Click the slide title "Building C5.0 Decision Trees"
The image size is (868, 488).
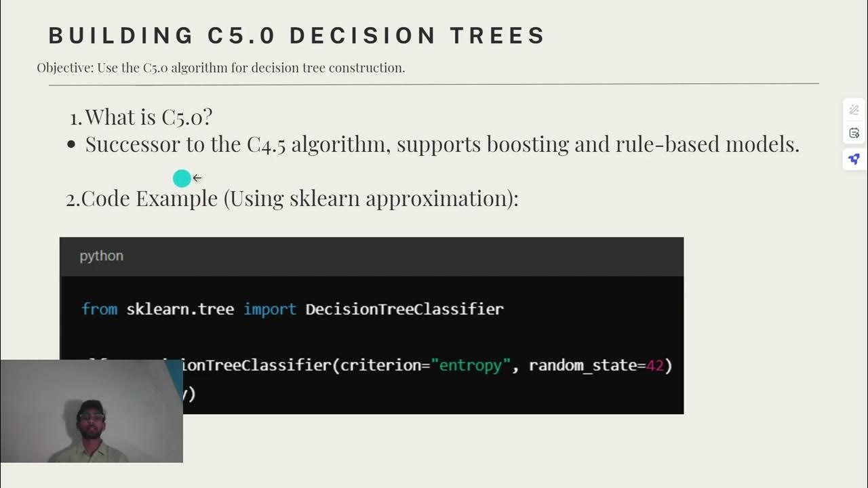tap(297, 36)
